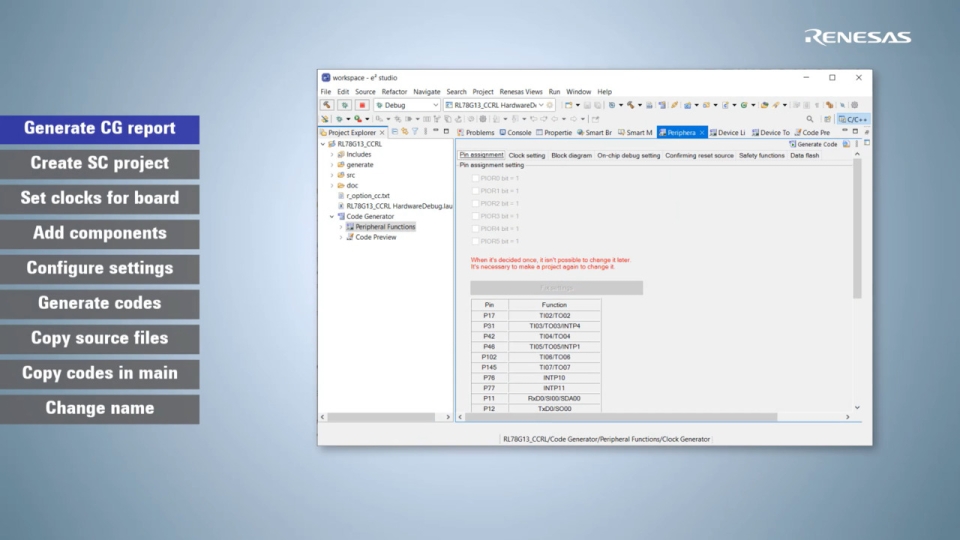The width and height of the screenshot is (960, 540).
Task: Expand the doc folder
Action: [x=332, y=186]
